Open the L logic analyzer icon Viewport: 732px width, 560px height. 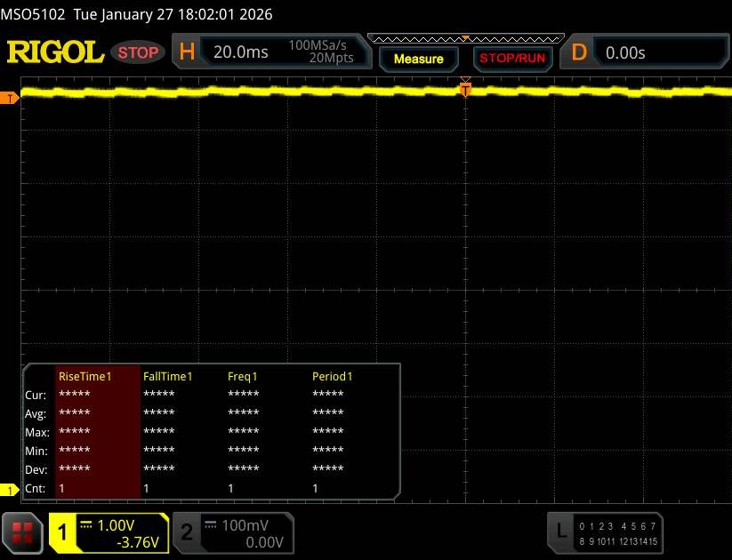pos(561,531)
